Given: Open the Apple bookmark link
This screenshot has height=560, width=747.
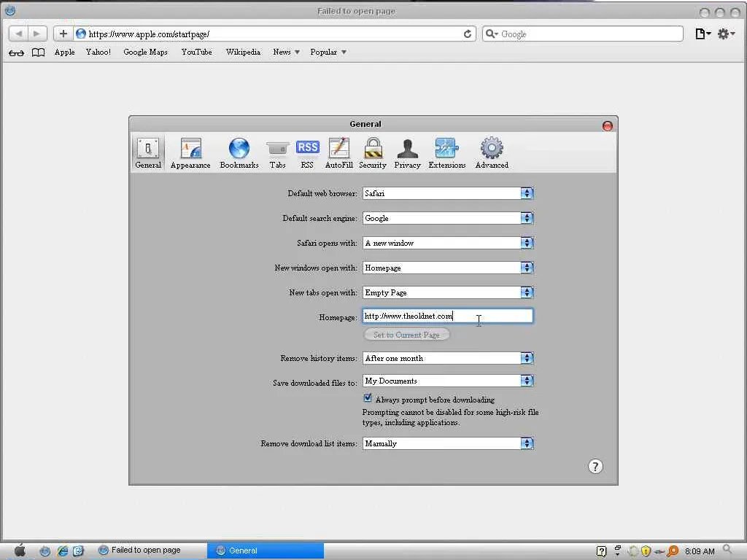Looking at the screenshot, I should tap(64, 52).
